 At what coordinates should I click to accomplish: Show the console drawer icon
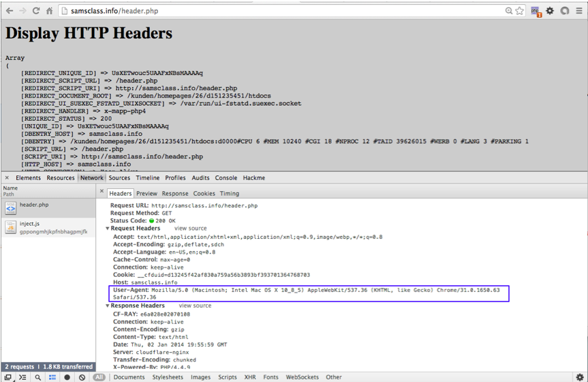click(22, 377)
